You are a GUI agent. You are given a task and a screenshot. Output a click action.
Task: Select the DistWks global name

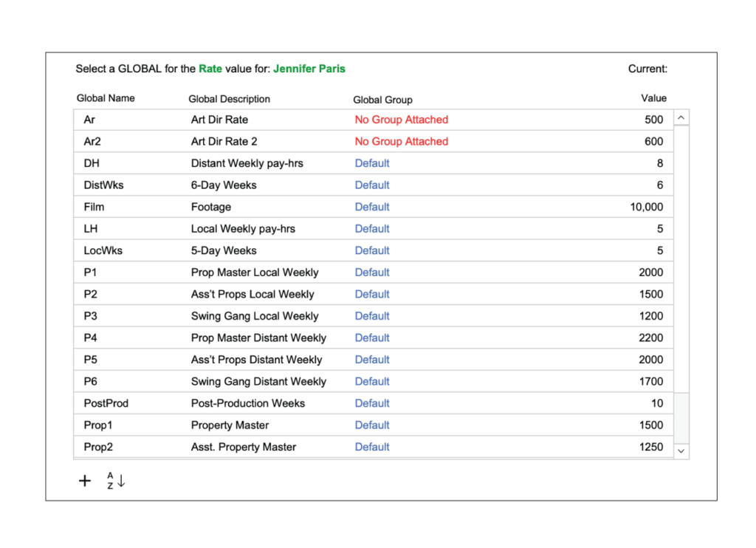click(x=103, y=185)
